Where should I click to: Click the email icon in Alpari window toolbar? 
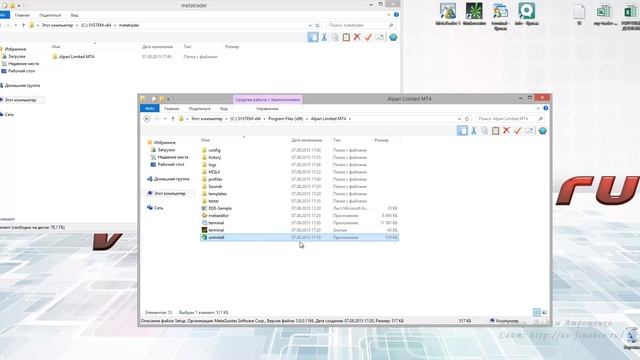529,131
